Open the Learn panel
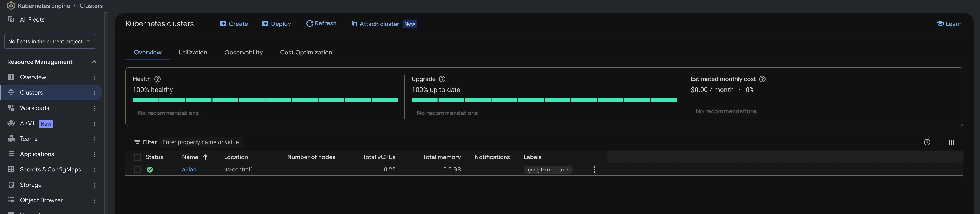The width and height of the screenshot is (980, 214). point(949,24)
